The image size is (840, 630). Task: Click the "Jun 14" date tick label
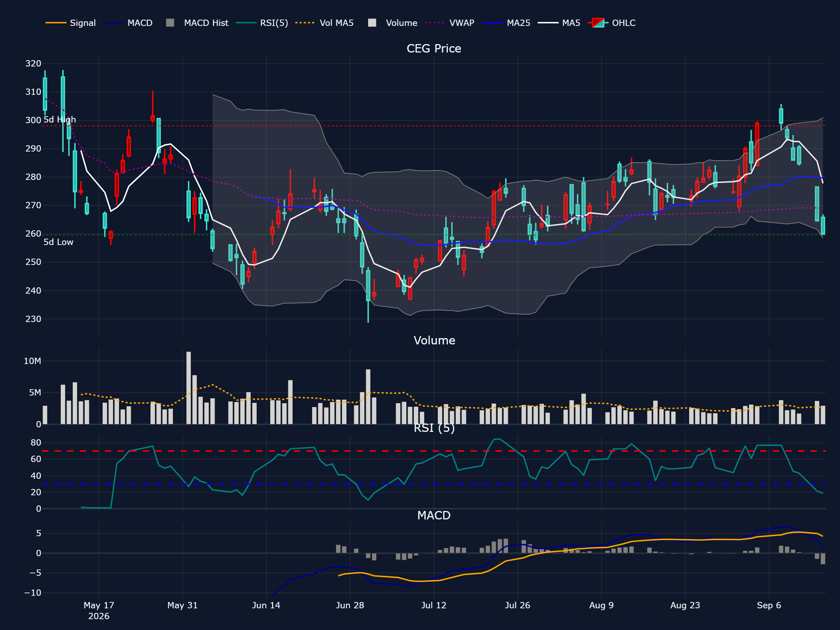[266, 605]
